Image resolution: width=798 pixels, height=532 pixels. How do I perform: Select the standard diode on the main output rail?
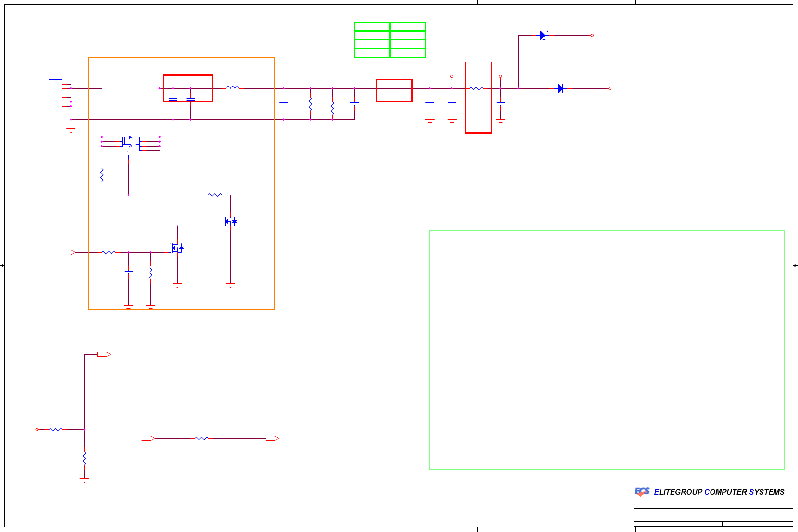coord(561,88)
